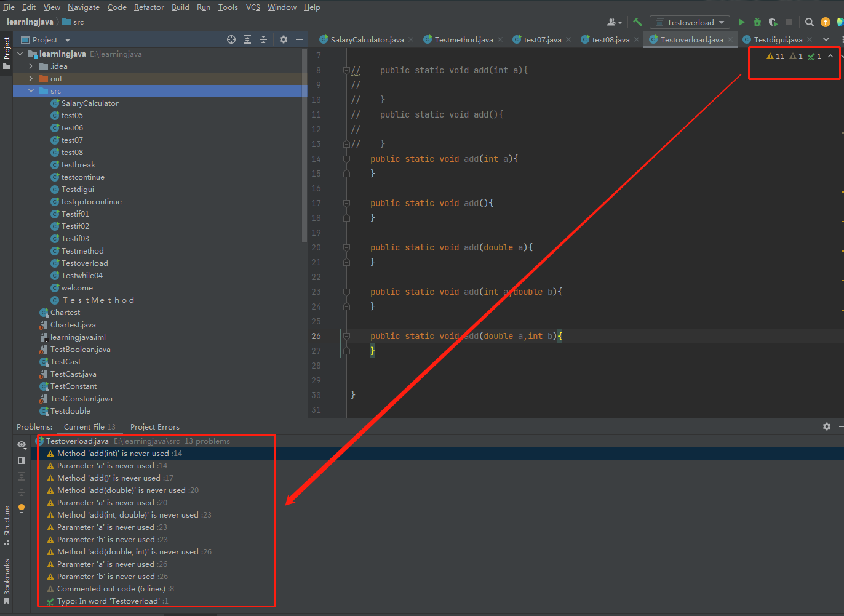Click the eye view options icon in Problems
The width and height of the screenshot is (844, 616).
coord(22,444)
